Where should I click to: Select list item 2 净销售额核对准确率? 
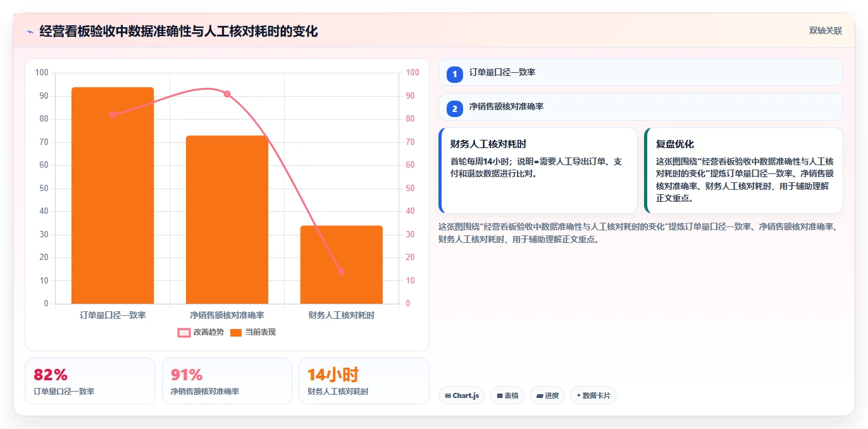[641, 107]
